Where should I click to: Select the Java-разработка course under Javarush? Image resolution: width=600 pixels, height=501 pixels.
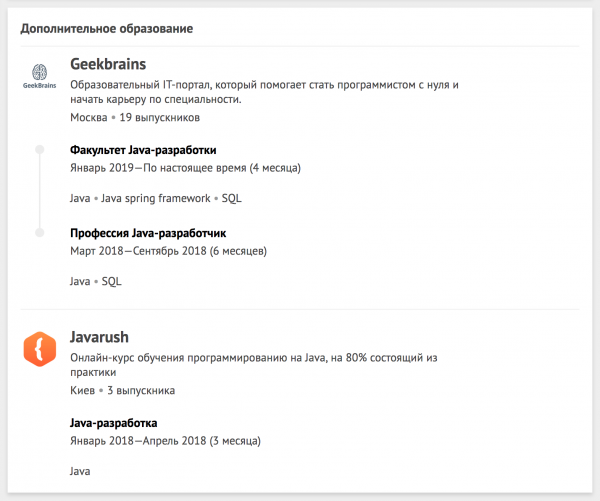[x=113, y=422]
